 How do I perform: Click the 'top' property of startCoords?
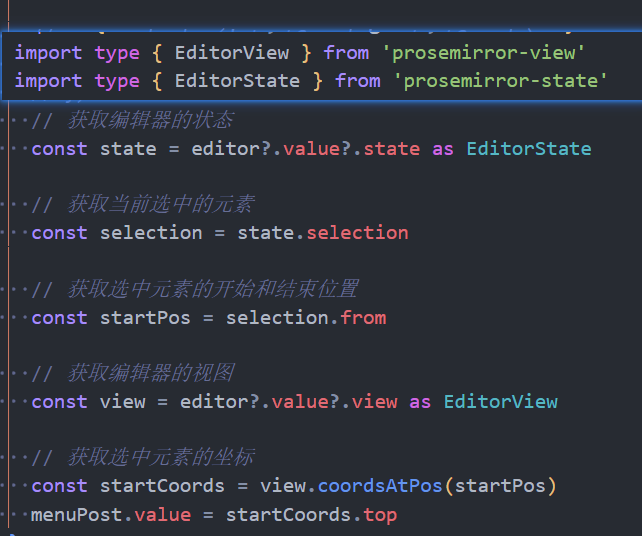pyautogui.click(x=380, y=515)
